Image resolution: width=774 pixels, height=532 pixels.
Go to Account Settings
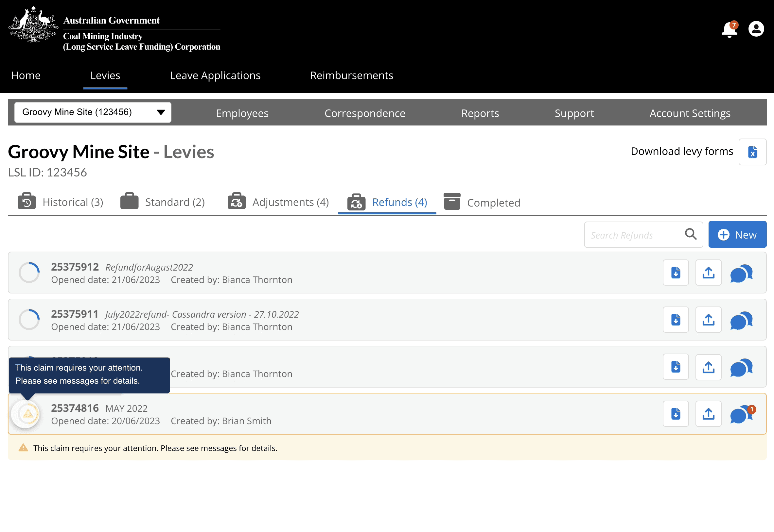click(690, 113)
